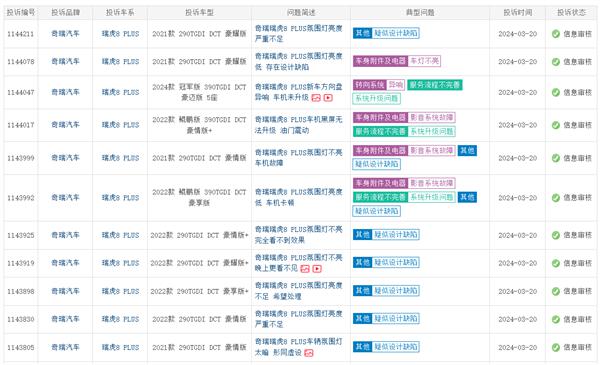The image size is (600, 365).
Task: Click green check status icon for 1143805
Action: pyautogui.click(x=556, y=347)
